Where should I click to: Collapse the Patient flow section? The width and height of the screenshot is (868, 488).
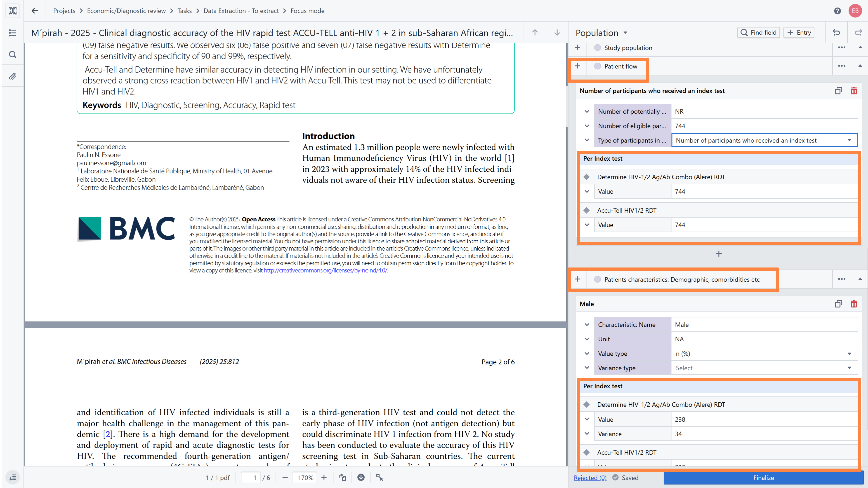pos(860,66)
